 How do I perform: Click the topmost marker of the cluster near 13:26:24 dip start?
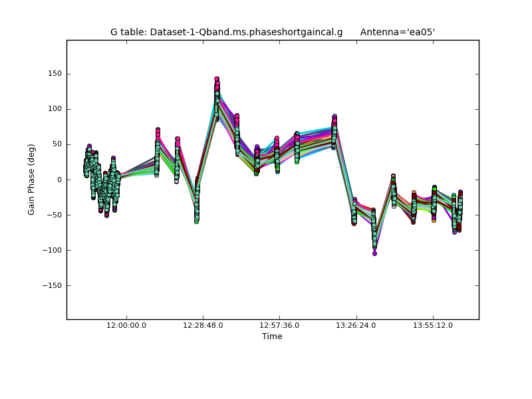[354, 199]
